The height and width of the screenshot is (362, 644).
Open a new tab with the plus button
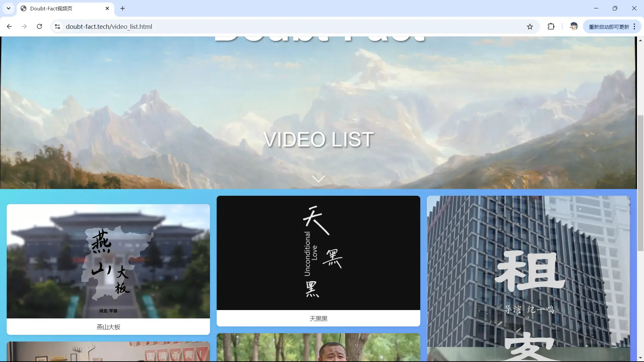(x=123, y=8)
